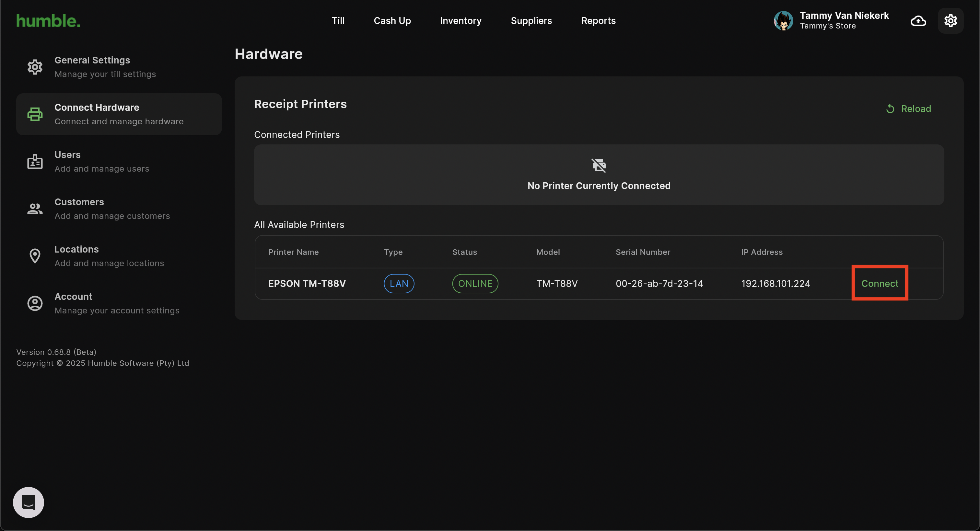Image resolution: width=980 pixels, height=531 pixels.
Task: Click the Connect Hardware printer icon
Action: (x=35, y=114)
